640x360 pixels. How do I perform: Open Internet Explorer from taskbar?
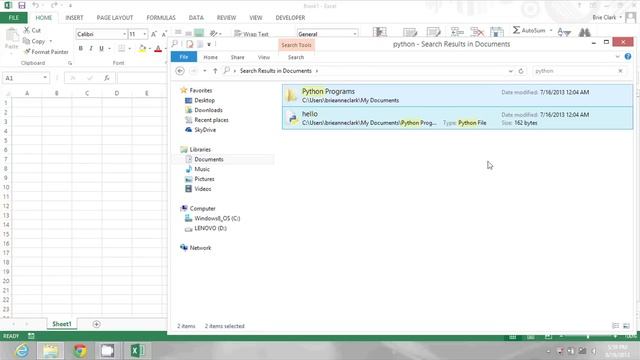pyautogui.click(x=22, y=351)
